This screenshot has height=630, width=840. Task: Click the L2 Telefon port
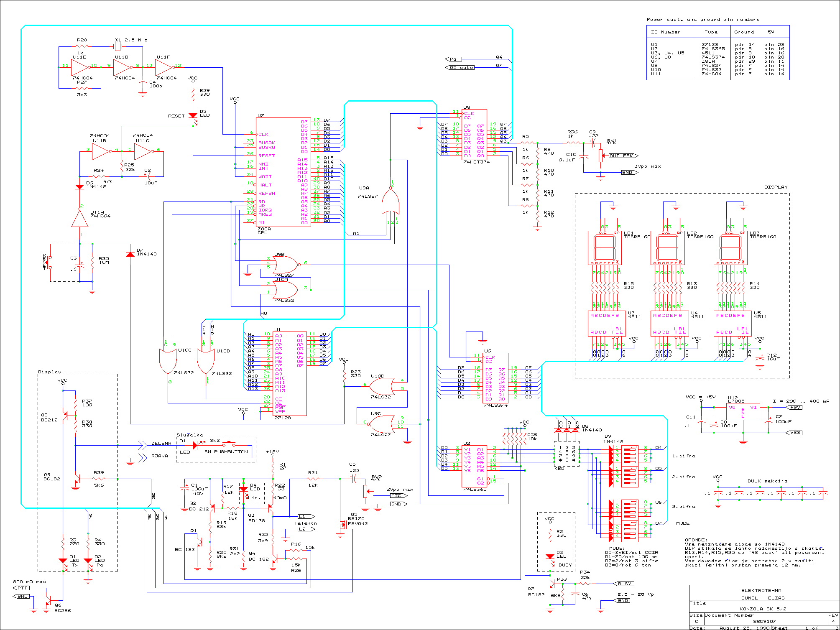306,529
